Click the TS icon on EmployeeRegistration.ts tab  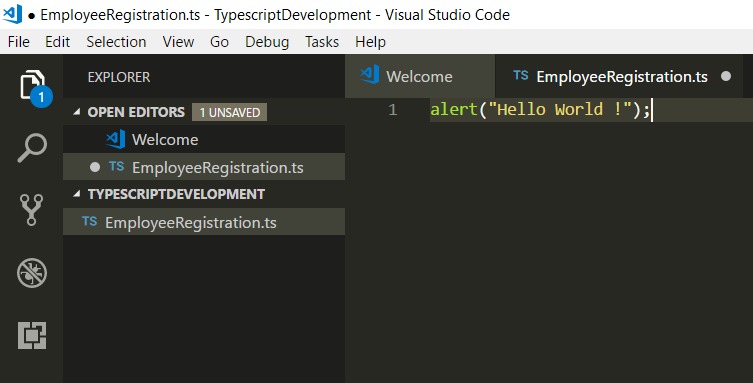pos(521,75)
